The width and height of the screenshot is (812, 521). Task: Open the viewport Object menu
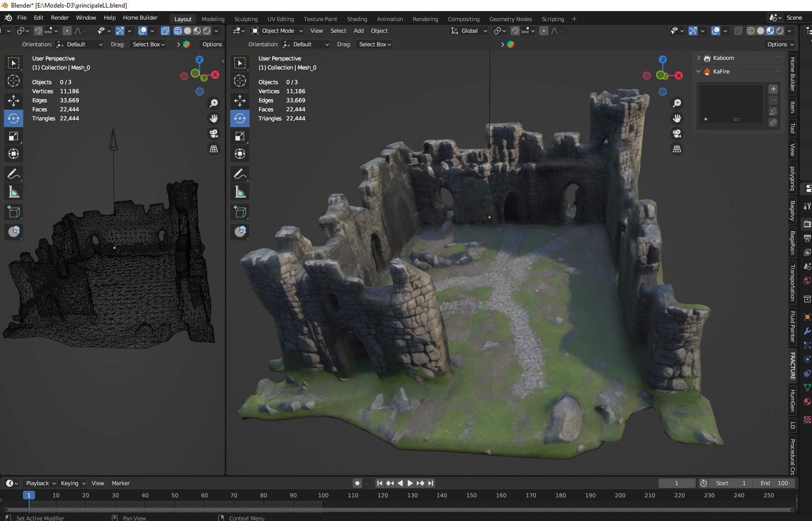[x=379, y=31]
